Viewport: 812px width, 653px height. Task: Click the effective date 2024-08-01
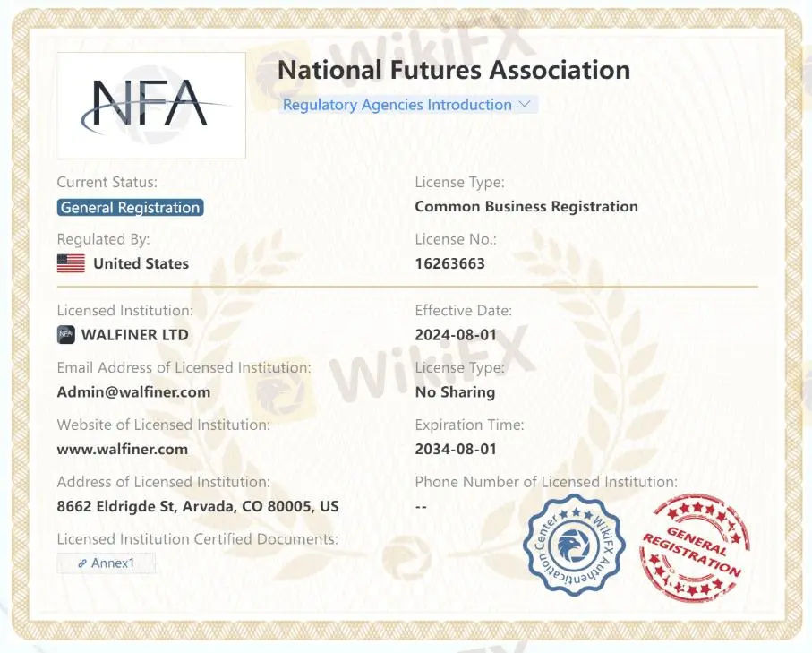coord(455,335)
